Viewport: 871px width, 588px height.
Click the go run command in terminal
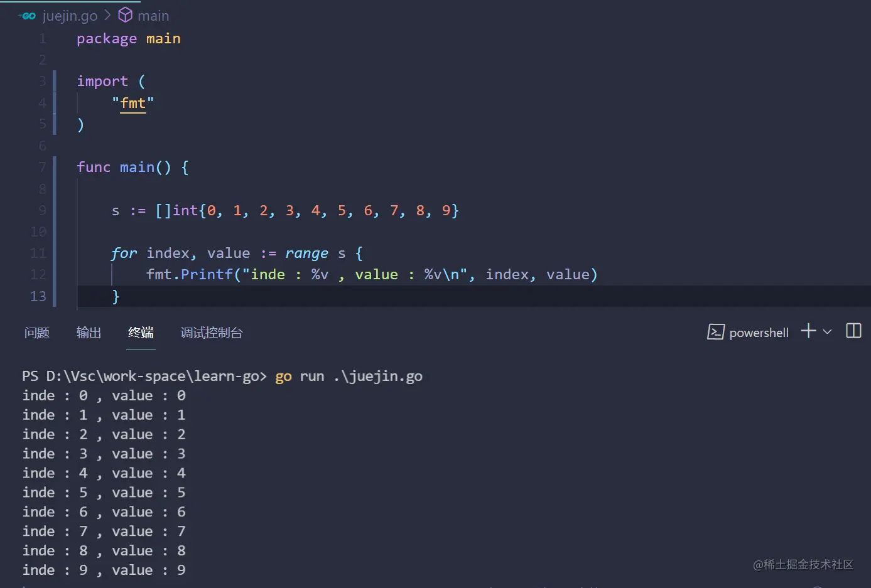click(x=349, y=377)
